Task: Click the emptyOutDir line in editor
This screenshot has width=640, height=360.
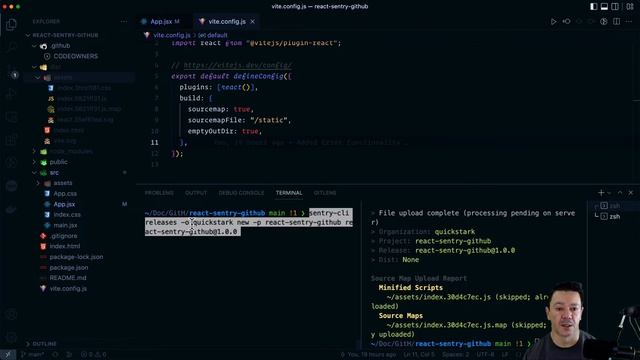Action: point(224,131)
